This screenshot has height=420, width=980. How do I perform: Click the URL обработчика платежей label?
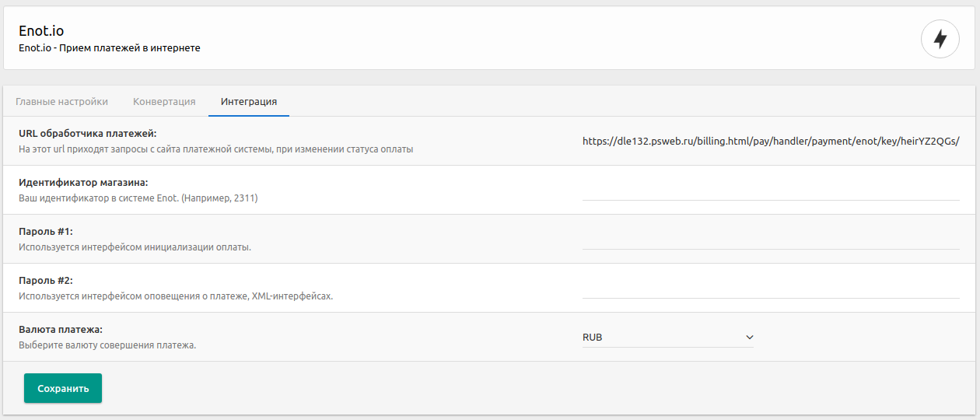click(88, 134)
